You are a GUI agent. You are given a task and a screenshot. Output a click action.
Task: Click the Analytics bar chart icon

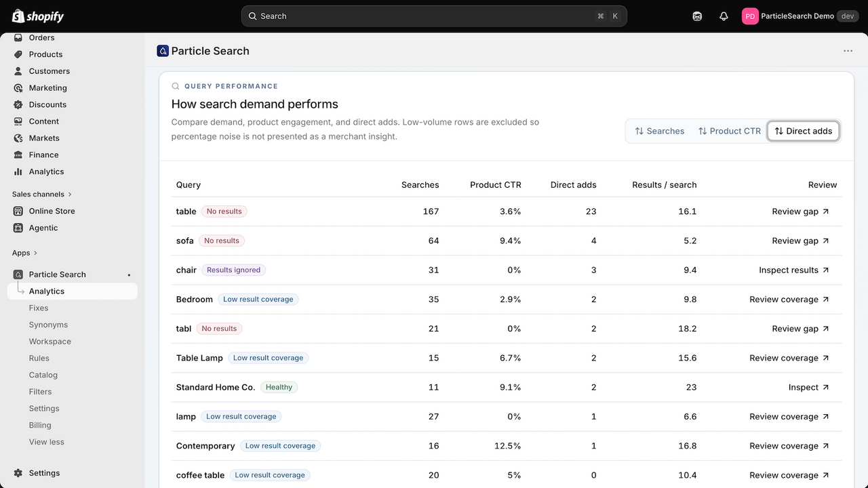pyautogui.click(x=18, y=171)
